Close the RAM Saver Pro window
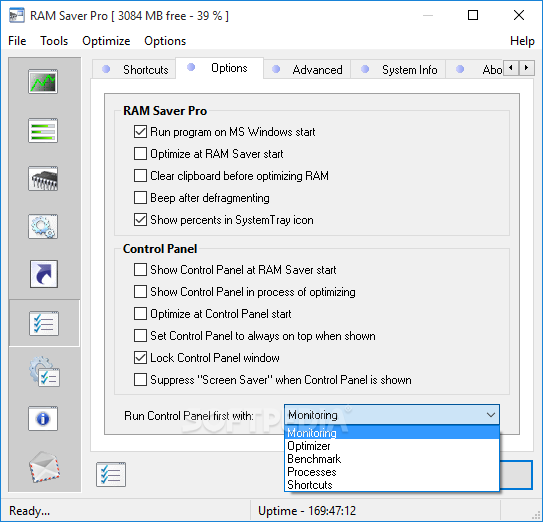Viewport: 543px width, 522px height. tap(519, 15)
